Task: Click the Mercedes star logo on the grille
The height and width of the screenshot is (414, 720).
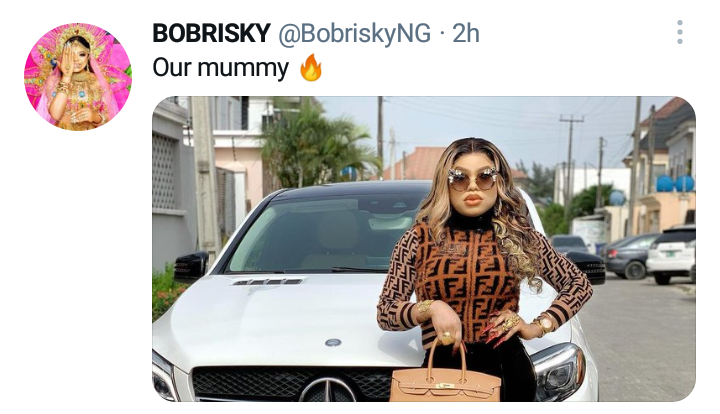Action: pyautogui.click(x=327, y=390)
